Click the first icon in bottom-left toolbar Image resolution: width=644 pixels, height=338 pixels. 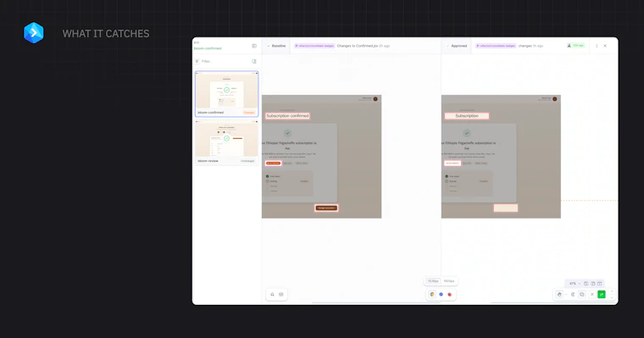coord(272,295)
